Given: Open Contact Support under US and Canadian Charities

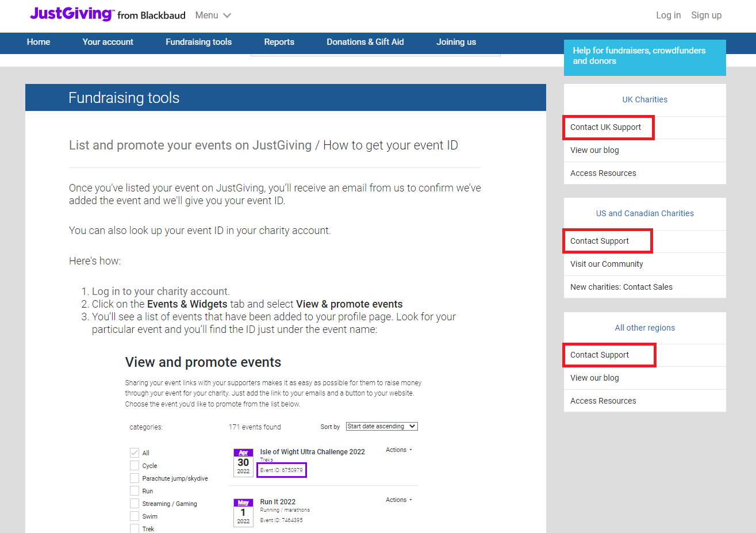Looking at the screenshot, I should (600, 241).
